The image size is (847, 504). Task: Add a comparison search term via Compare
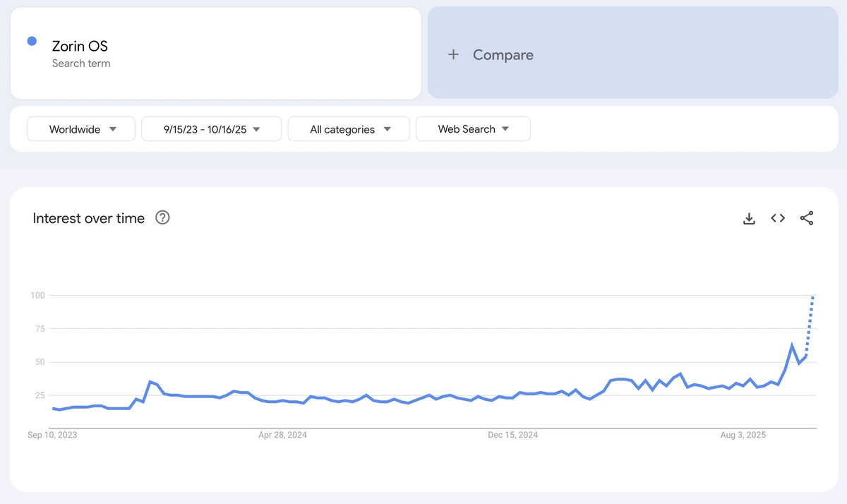[x=503, y=54]
